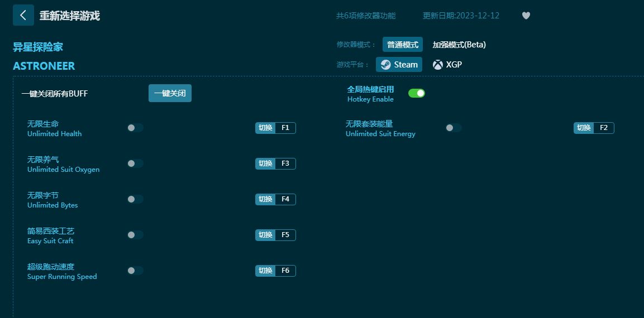The image size is (644, 318).
Task: Click the Xbox XGP logo icon
Action: [x=438, y=64]
